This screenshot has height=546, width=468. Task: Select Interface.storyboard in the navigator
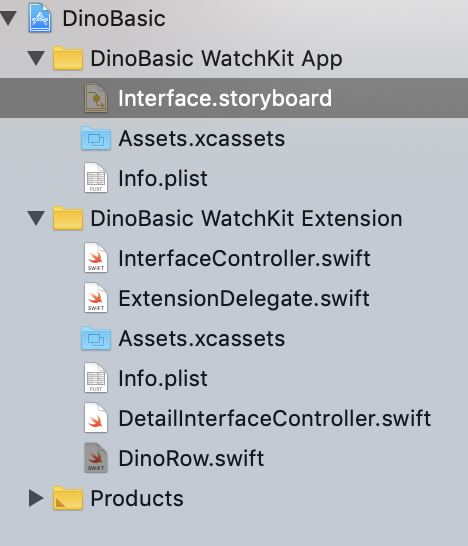234,98
